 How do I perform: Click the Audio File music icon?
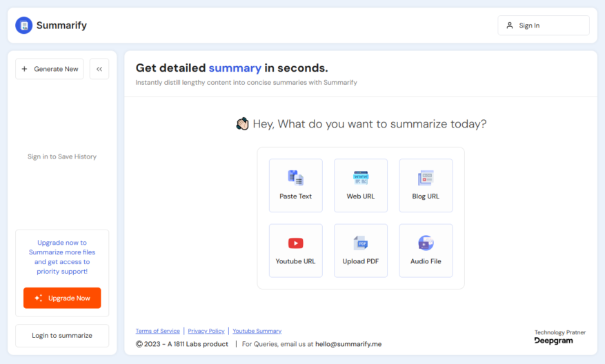point(426,243)
